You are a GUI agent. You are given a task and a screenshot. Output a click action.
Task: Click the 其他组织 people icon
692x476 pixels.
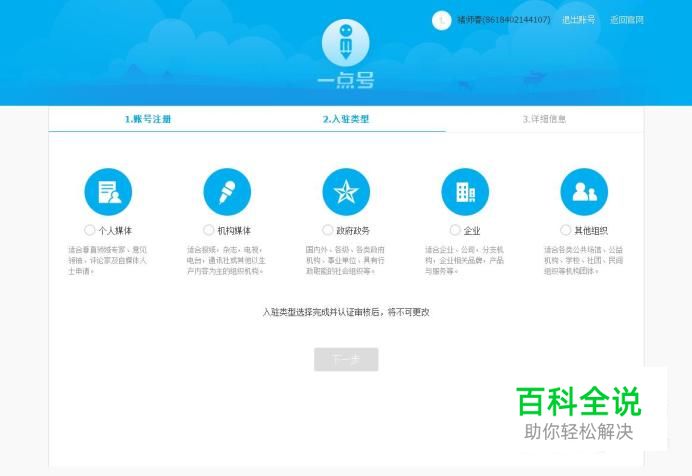tap(584, 192)
